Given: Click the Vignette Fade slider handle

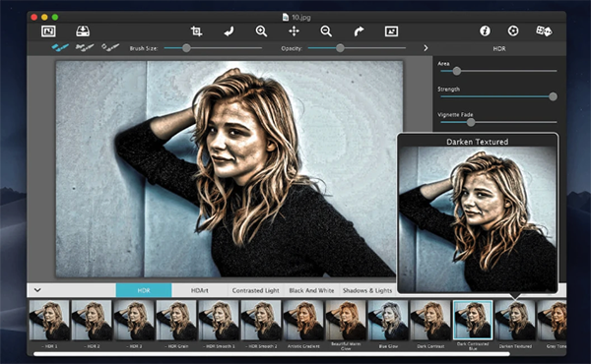Looking at the screenshot, I should pyautogui.click(x=471, y=122).
